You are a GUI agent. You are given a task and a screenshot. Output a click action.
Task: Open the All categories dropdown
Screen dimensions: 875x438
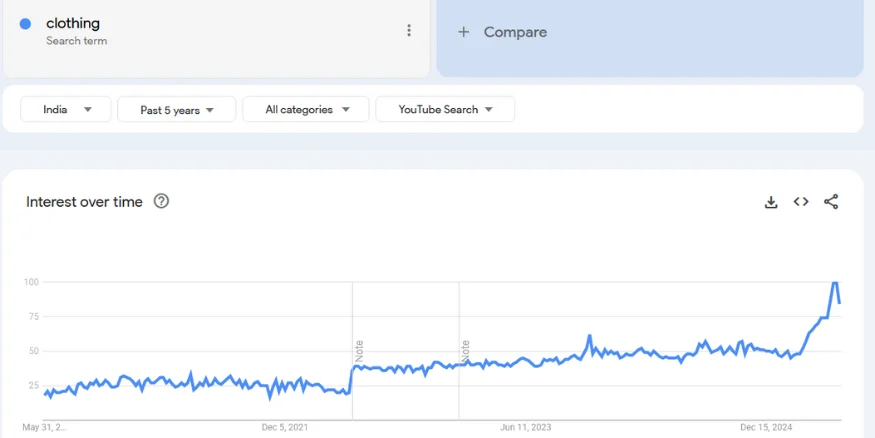306,110
